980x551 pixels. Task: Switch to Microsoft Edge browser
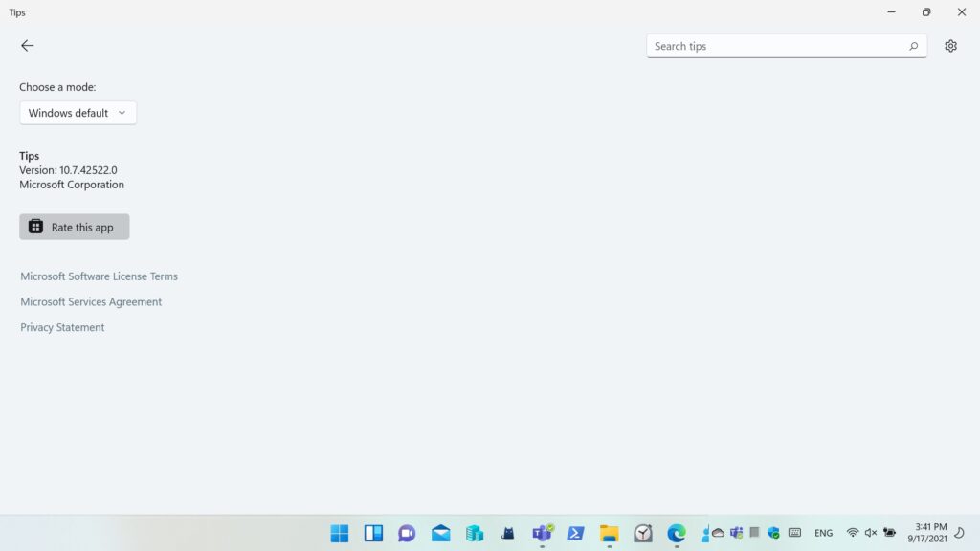tap(677, 533)
